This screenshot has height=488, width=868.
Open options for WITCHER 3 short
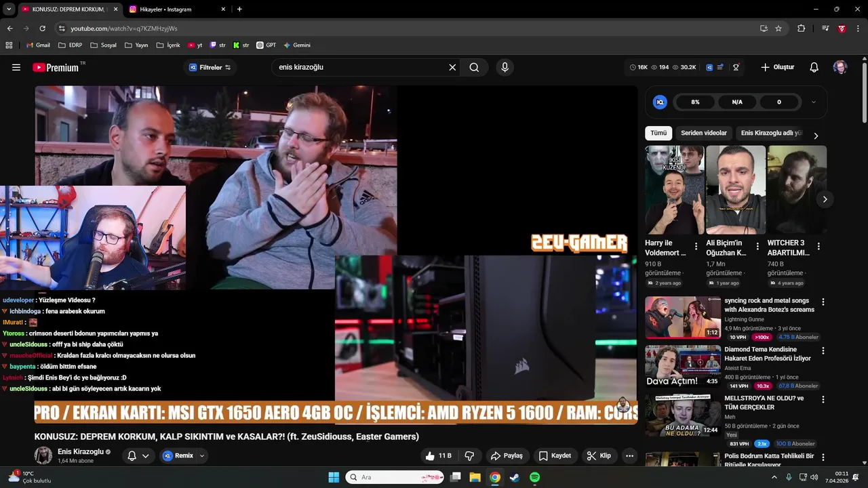(x=818, y=247)
